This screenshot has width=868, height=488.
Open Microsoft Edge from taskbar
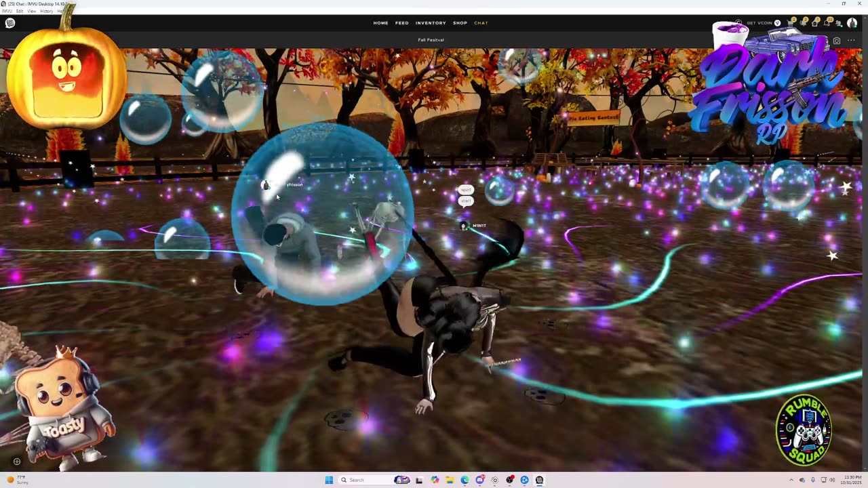pyautogui.click(x=465, y=480)
